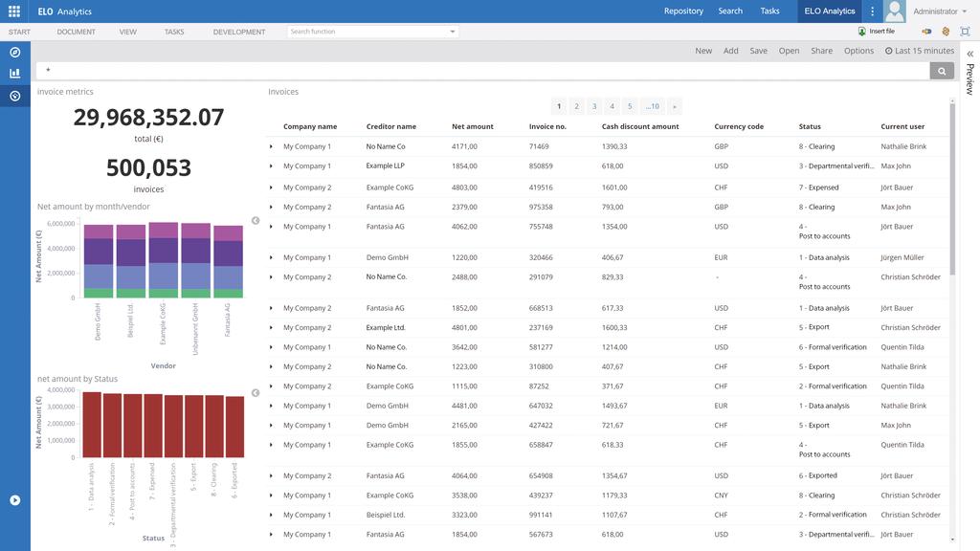Open Tasks in the top navigation
The height and width of the screenshot is (551, 980).
click(770, 11)
